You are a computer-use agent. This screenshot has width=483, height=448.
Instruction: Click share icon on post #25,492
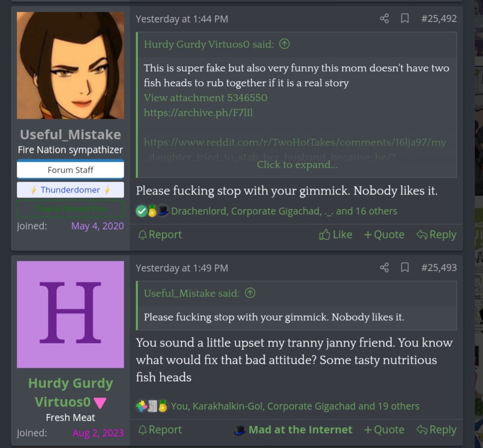click(x=384, y=18)
